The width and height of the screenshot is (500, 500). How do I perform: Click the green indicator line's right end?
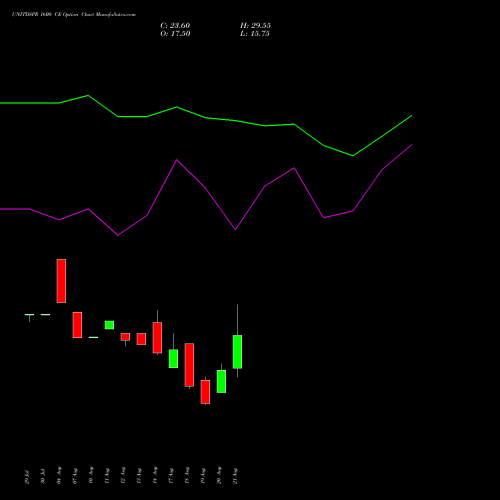click(x=411, y=116)
